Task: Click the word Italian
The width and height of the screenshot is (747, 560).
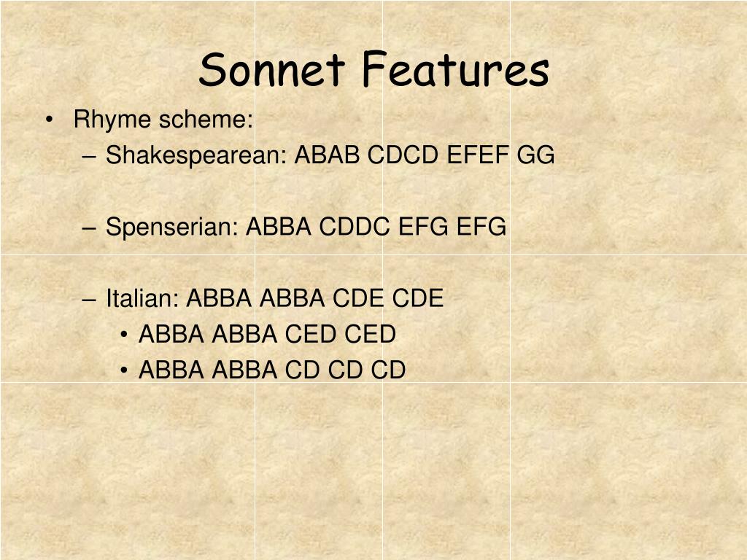Action: 142,298
